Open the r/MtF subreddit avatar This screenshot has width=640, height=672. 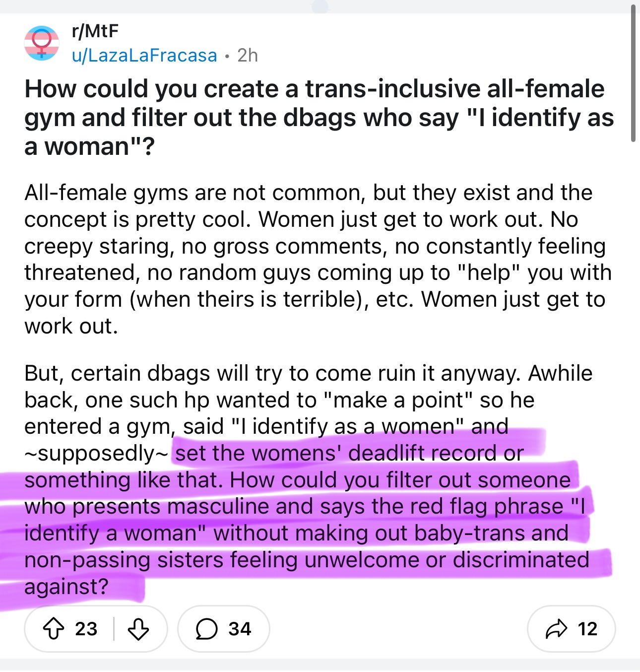[x=42, y=43]
